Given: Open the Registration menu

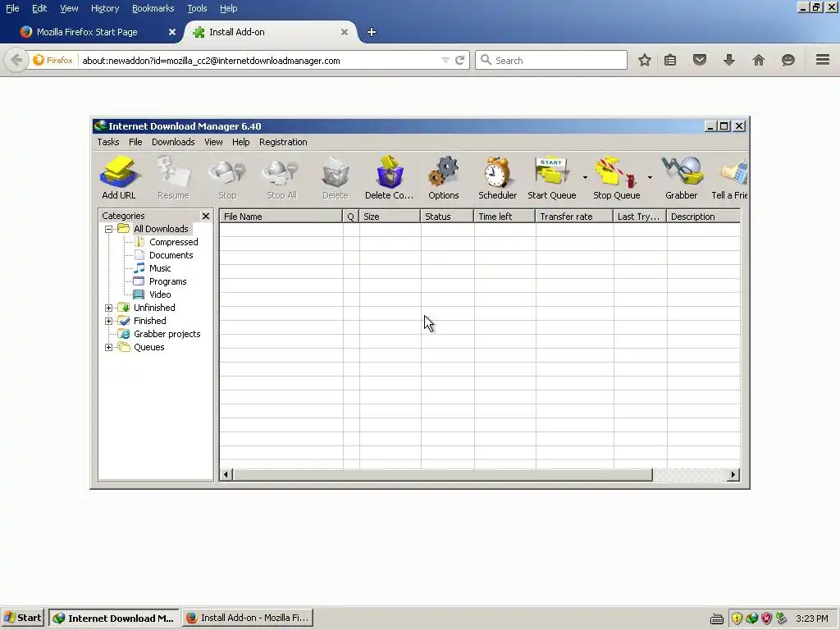Looking at the screenshot, I should point(283,142).
